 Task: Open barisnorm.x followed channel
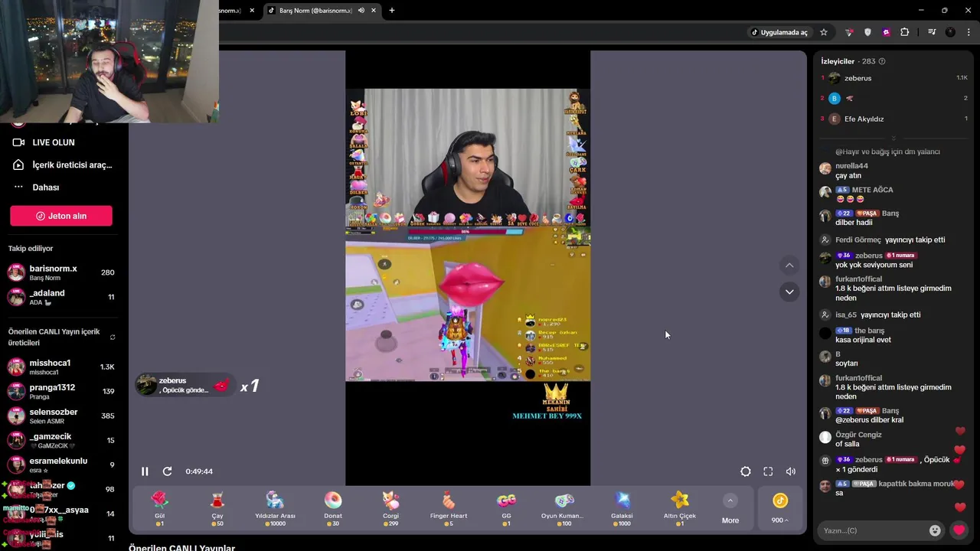61,272
